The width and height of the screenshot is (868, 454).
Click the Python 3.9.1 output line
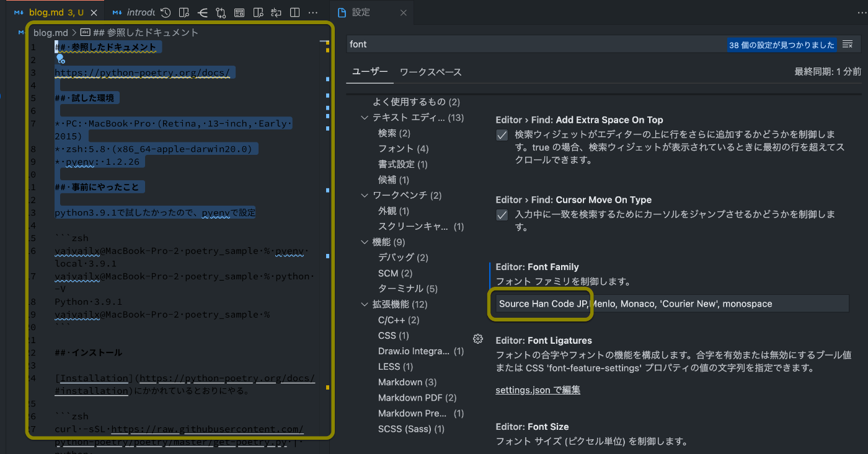[88, 302]
